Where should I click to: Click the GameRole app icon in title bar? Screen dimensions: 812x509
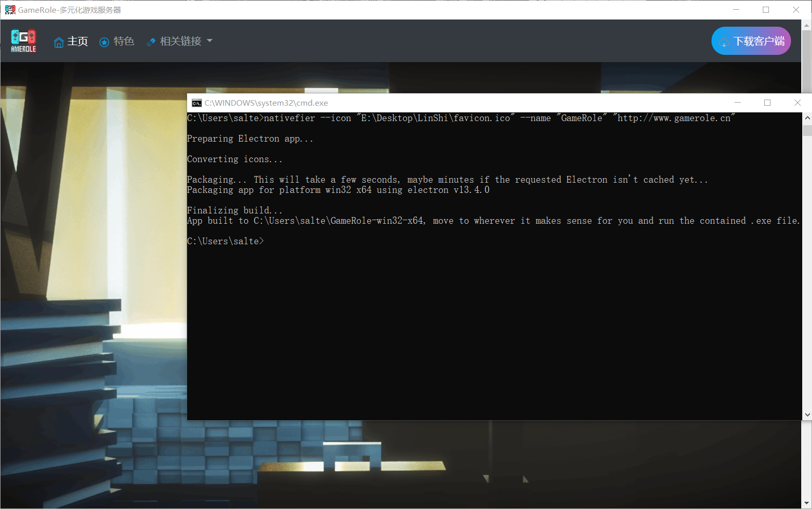click(10, 10)
